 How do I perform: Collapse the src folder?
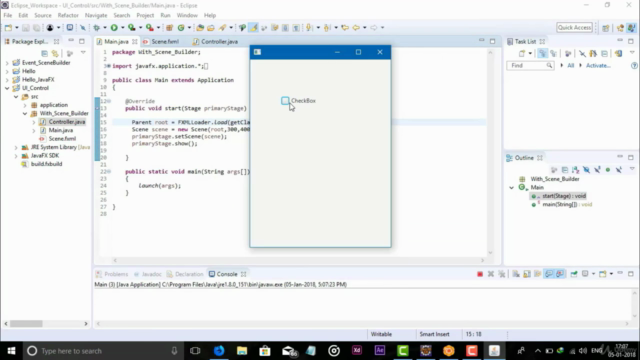(16, 97)
